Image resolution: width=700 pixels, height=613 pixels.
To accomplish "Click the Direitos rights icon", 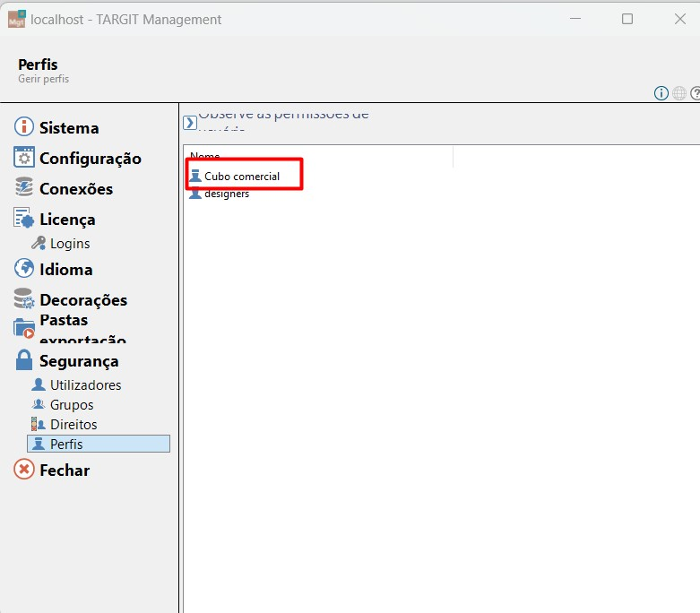I will [x=39, y=424].
